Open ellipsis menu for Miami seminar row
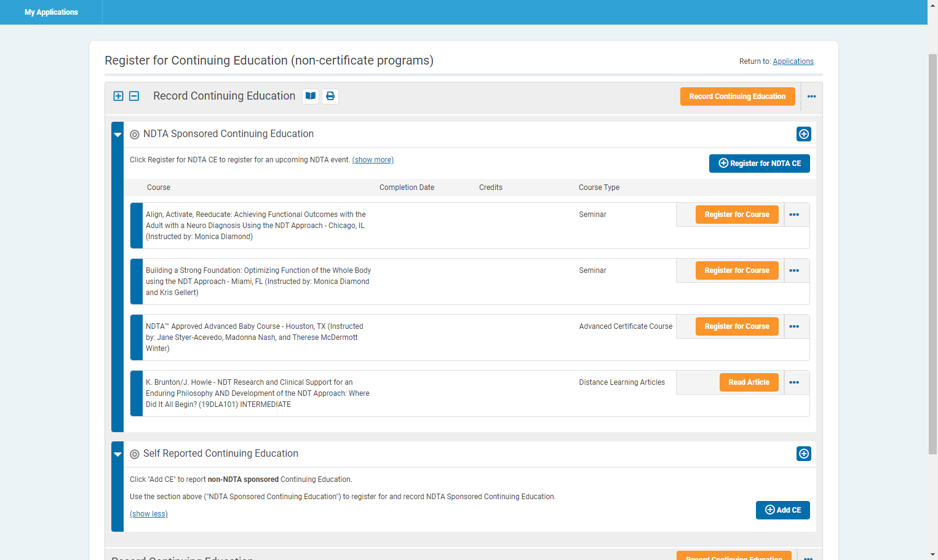Screen dimensions: 938x560 point(794,270)
